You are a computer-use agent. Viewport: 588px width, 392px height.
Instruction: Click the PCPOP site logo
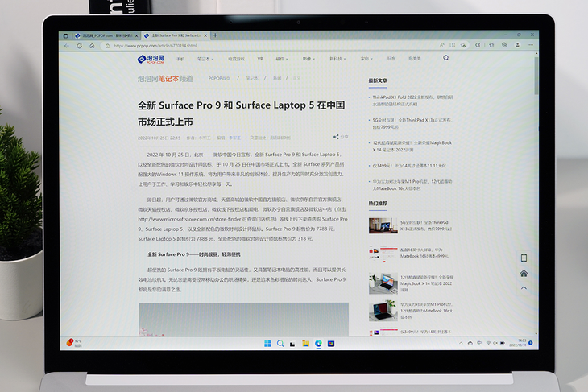click(x=151, y=59)
